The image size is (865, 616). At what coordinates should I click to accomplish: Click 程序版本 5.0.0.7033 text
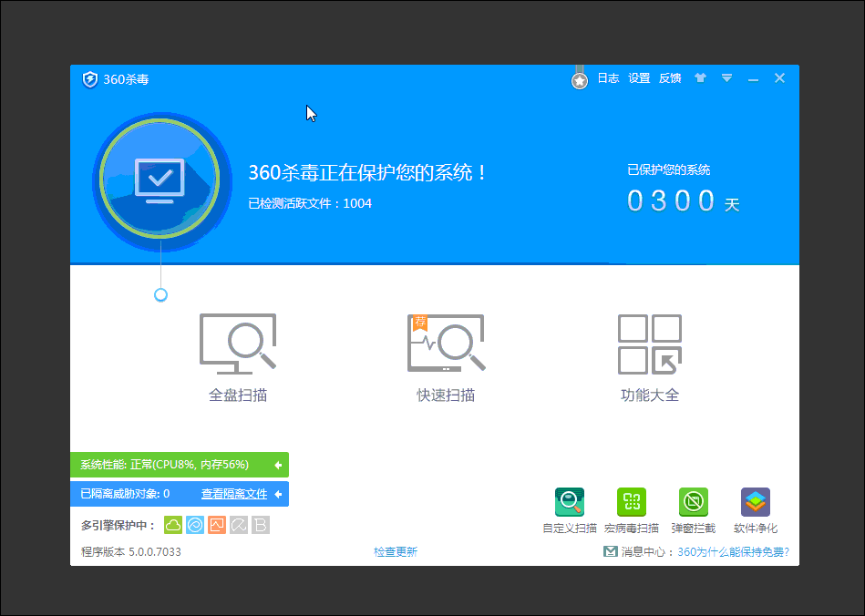(x=130, y=552)
